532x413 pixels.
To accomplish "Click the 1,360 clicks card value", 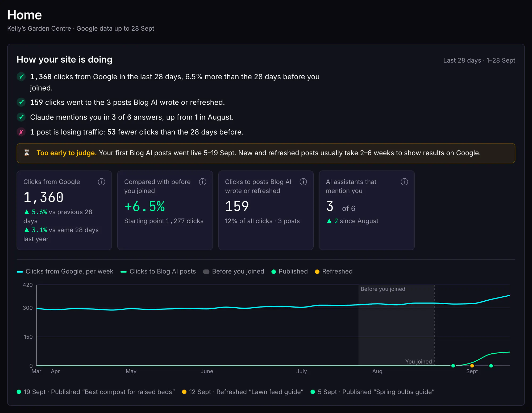I will pos(43,197).
